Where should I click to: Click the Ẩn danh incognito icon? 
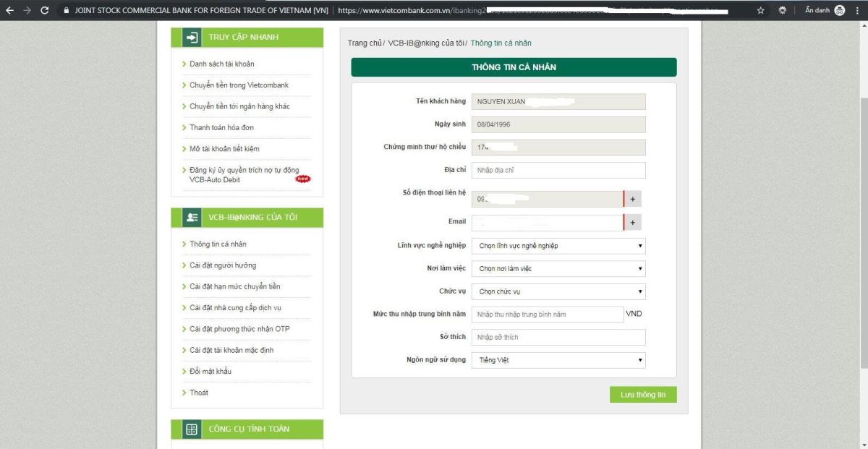click(x=839, y=11)
